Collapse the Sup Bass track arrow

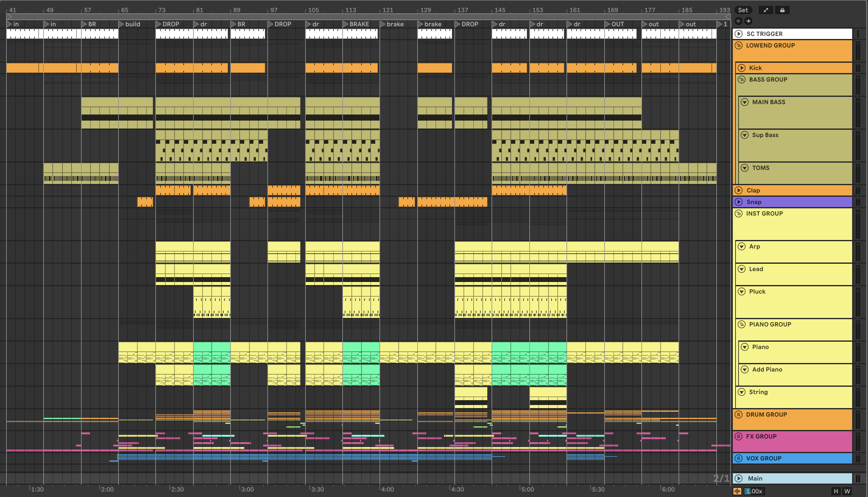(x=745, y=135)
